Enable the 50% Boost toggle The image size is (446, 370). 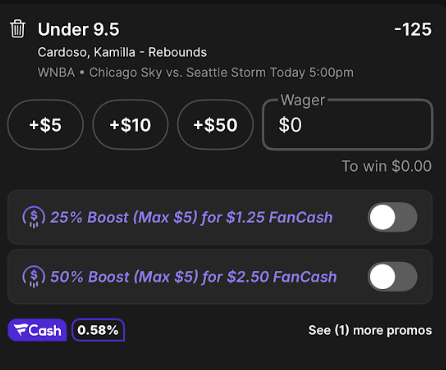click(392, 277)
